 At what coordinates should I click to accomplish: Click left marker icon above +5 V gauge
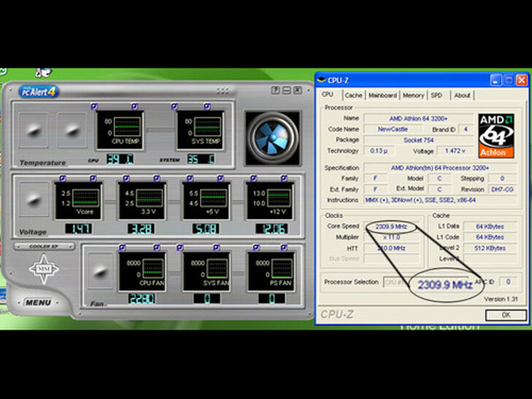pyautogui.click(x=190, y=178)
